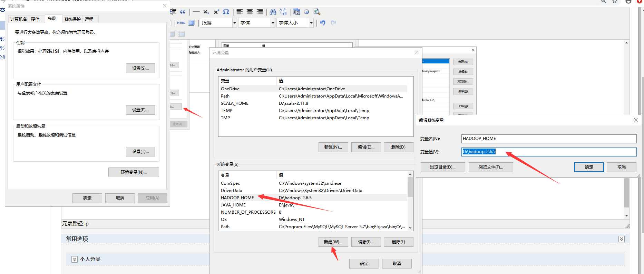Insert a horizontal rule in the editor
Screen dimensions: 644x274
196,12
